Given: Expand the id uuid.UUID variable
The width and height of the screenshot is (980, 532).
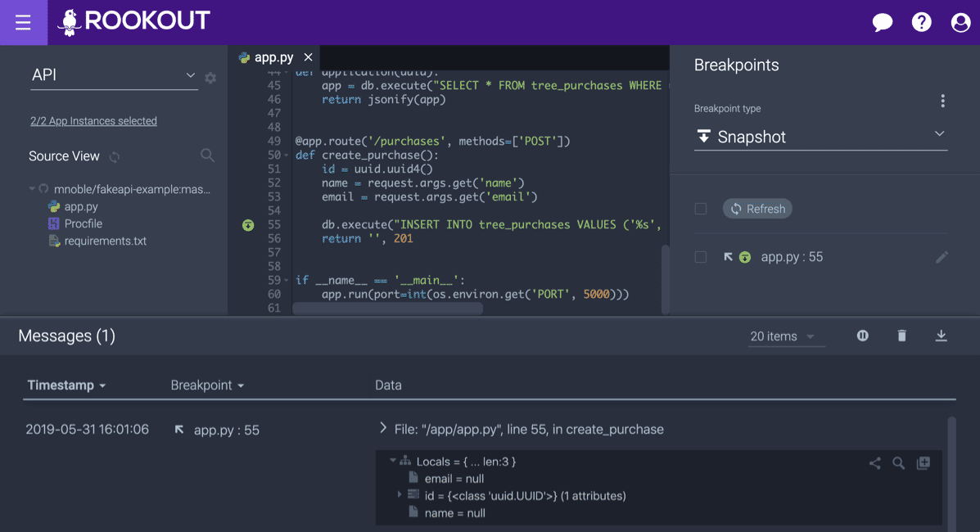Looking at the screenshot, I should [400, 495].
